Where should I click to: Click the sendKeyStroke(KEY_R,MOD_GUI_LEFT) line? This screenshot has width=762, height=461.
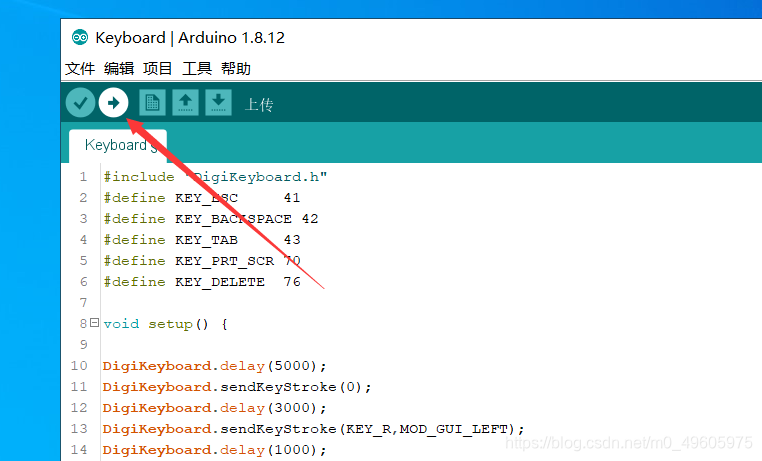313,429
